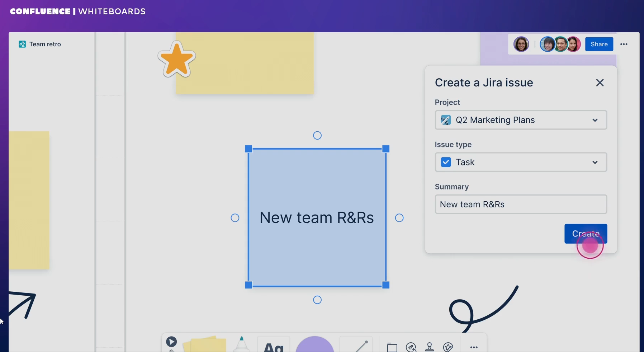Click the Team retro board title
Screen dimensions: 644x352
pyautogui.click(x=45, y=44)
